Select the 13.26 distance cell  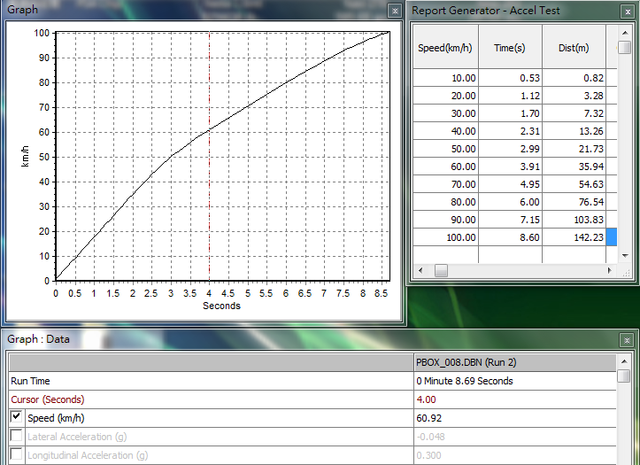(574, 131)
